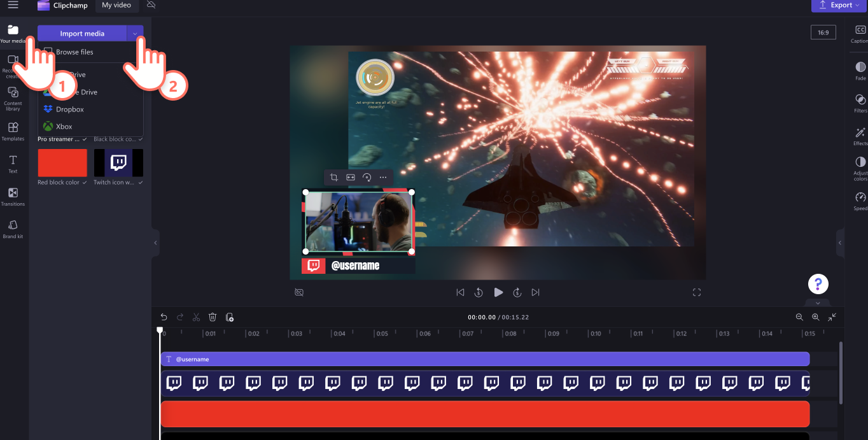Open the Export dropdown

(839, 5)
